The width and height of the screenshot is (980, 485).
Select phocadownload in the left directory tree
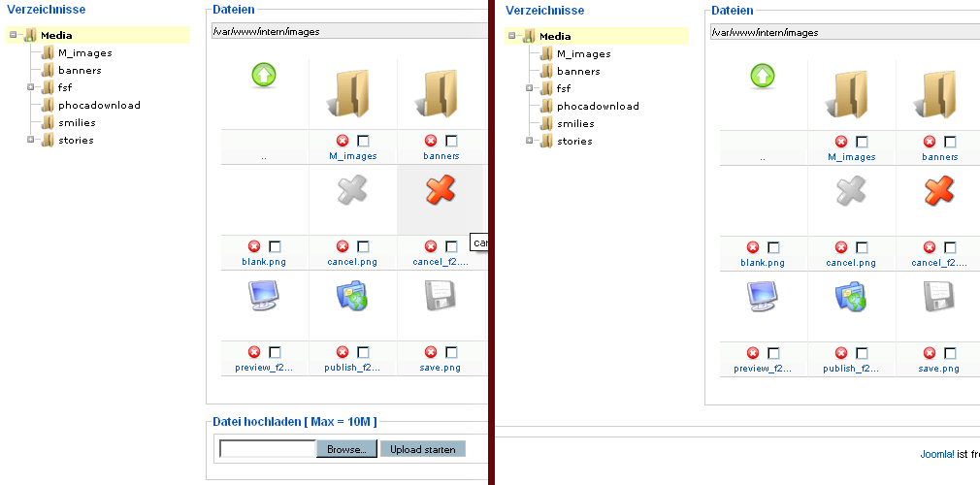pos(99,105)
